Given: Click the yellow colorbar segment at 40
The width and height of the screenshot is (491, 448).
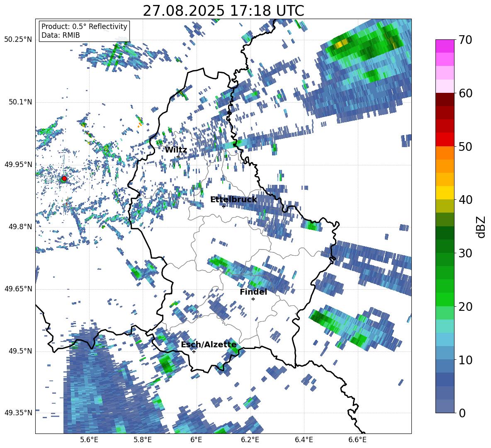Looking at the screenshot, I should point(445,193).
